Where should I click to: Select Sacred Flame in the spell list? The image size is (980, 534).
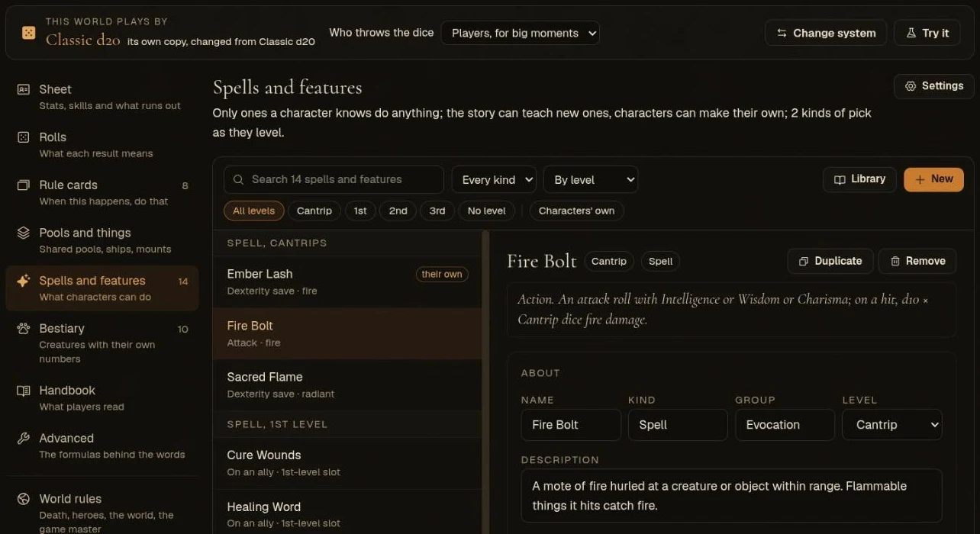tap(347, 384)
